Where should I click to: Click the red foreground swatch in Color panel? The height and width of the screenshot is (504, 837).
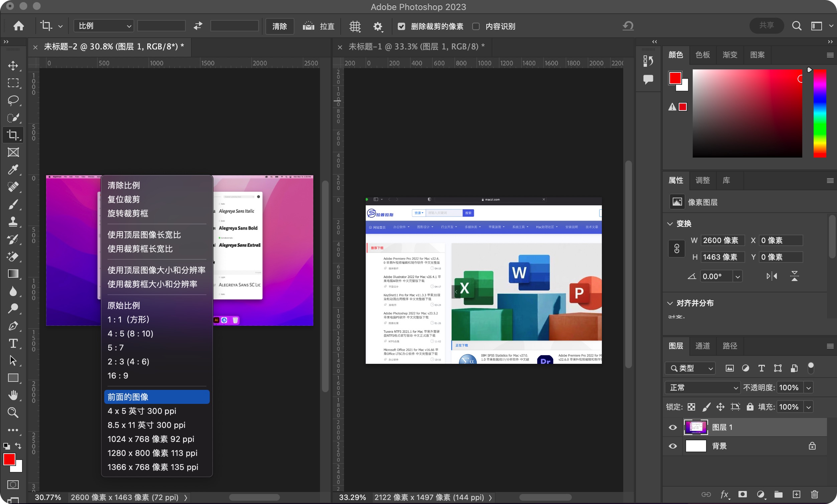[675, 78]
